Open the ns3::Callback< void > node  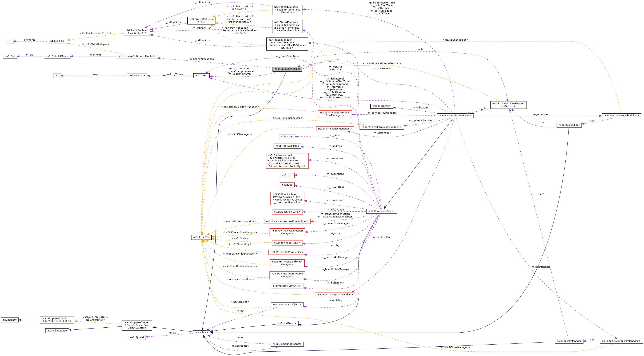point(287,212)
